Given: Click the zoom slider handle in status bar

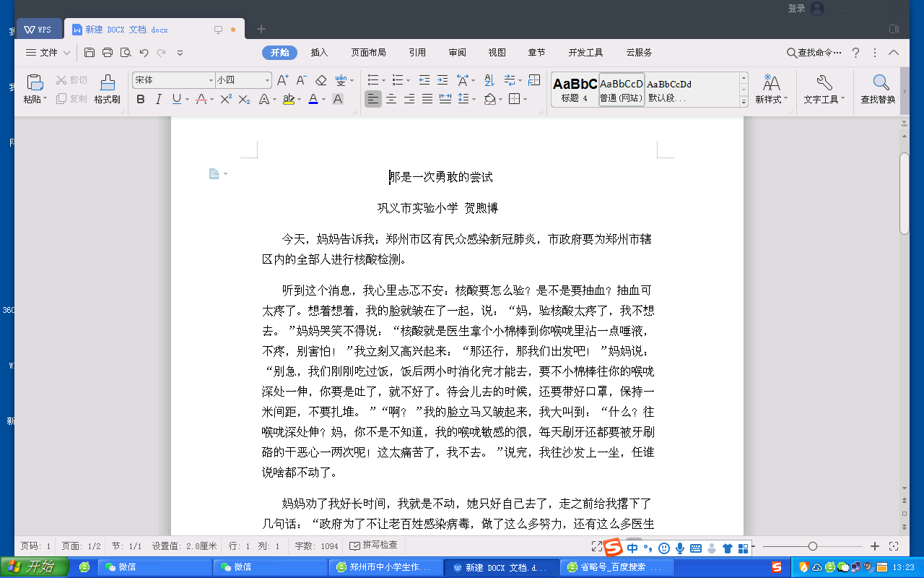Looking at the screenshot, I should tap(813, 546).
